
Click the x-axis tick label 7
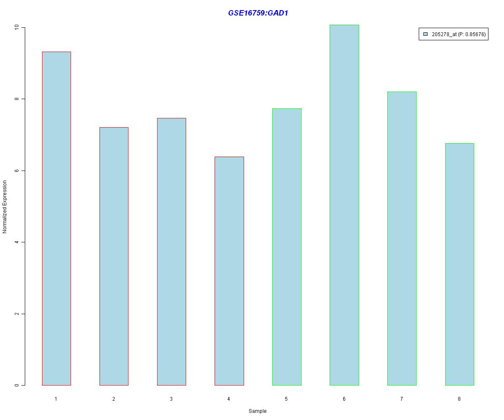pos(402,399)
